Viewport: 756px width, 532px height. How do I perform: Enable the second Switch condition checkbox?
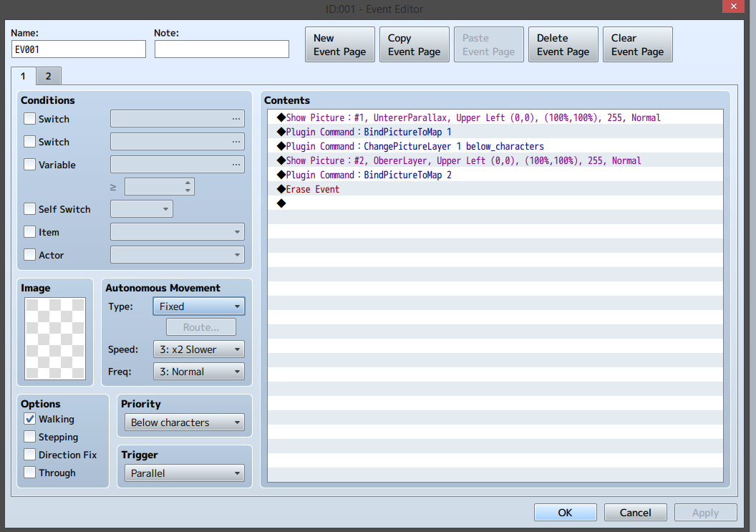click(x=29, y=141)
